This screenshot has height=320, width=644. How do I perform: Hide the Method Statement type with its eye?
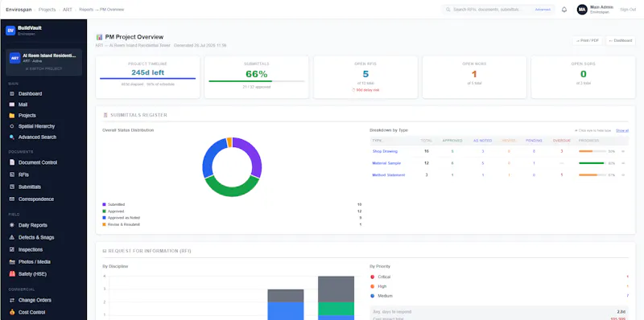[x=623, y=175]
